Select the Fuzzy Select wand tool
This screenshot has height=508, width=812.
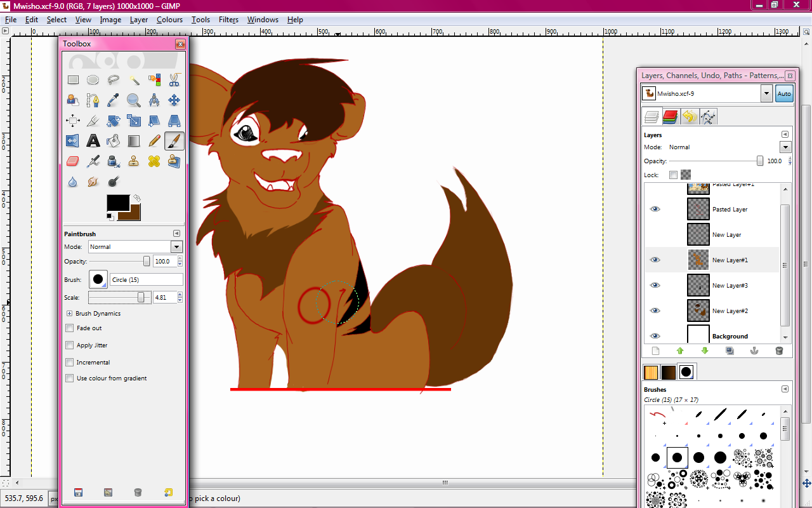(134, 80)
